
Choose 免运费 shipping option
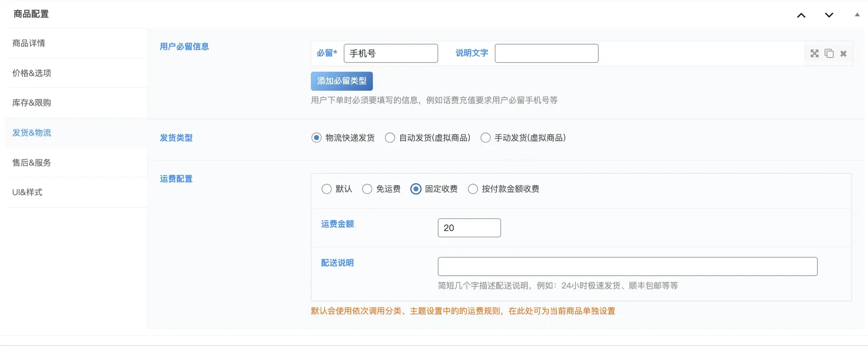tap(367, 189)
